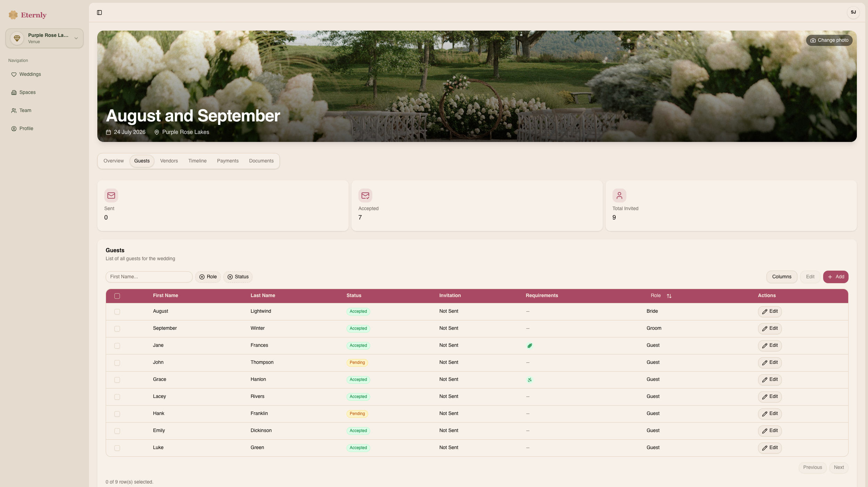Click the Change photo button
The width and height of the screenshot is (868, 487).
[829, 40]
